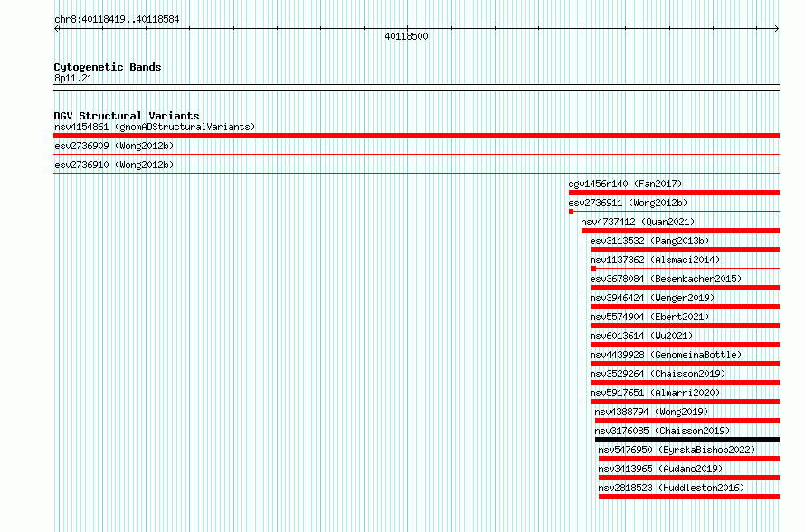This screenshot has height=532, width=805.
Task: Click the thick red bar under nsv4154861
Action: click(x=416, y=136)
